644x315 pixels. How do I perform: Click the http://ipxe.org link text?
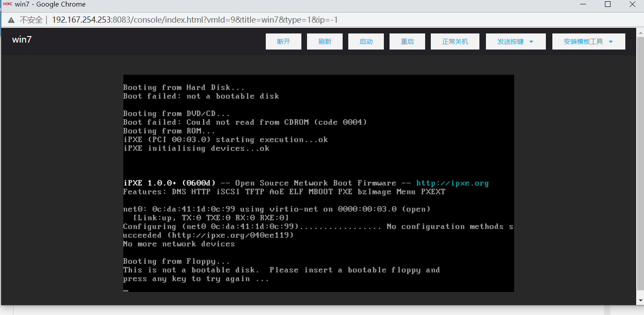pos(452,183)
